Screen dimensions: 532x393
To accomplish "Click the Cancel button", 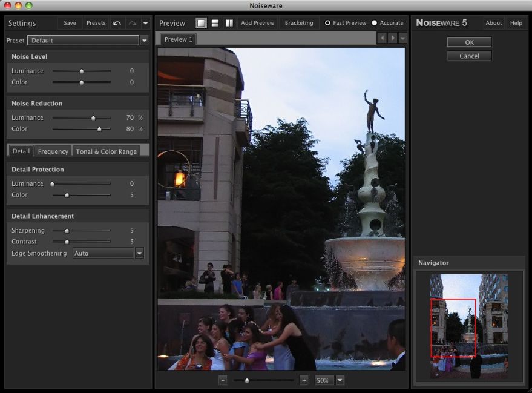I will pos(469,56).
